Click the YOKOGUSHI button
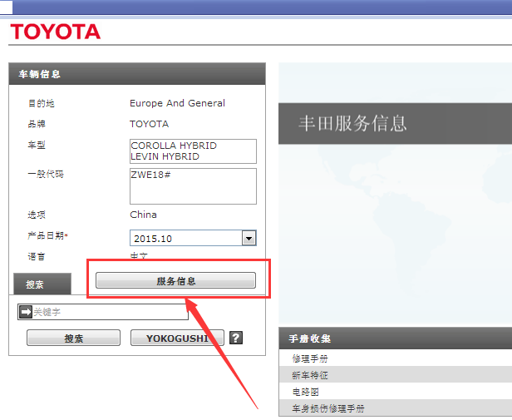Viewport: 512px width, 420px height. coord(177,338)
